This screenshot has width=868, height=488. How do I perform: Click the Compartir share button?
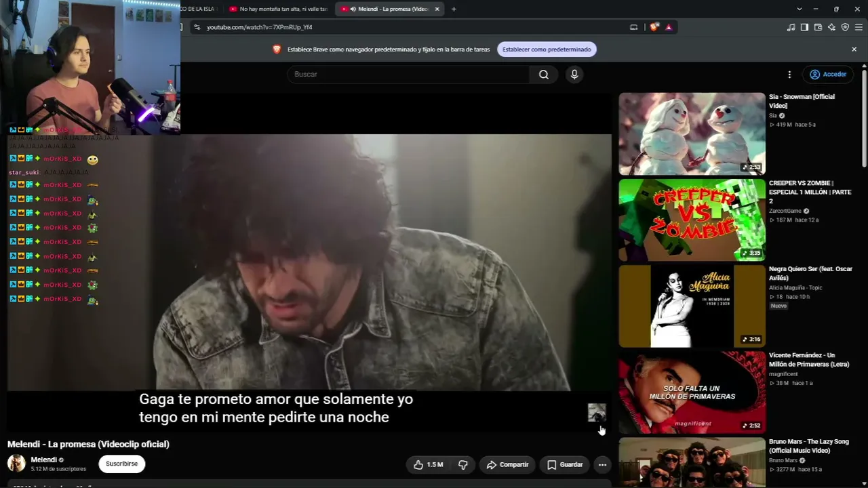507,464
